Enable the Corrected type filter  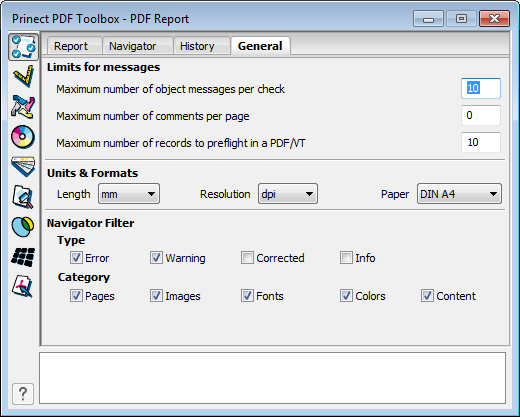point(247,258)
